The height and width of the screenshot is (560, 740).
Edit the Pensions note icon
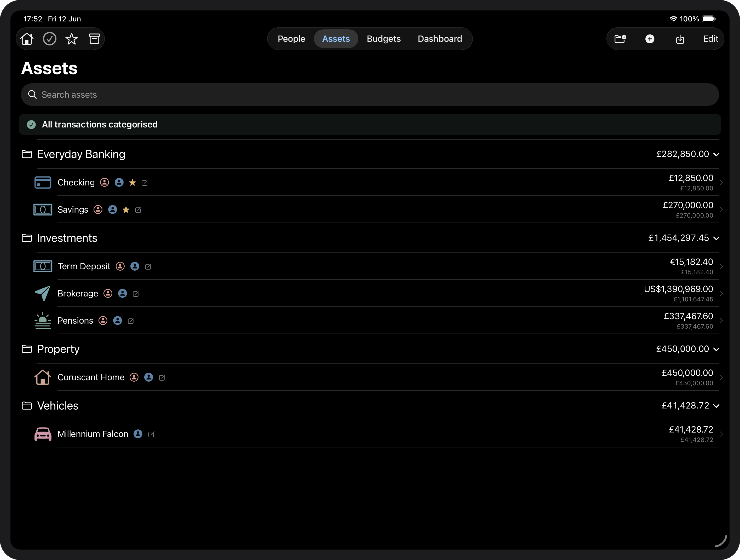click(x=131, y=321)
